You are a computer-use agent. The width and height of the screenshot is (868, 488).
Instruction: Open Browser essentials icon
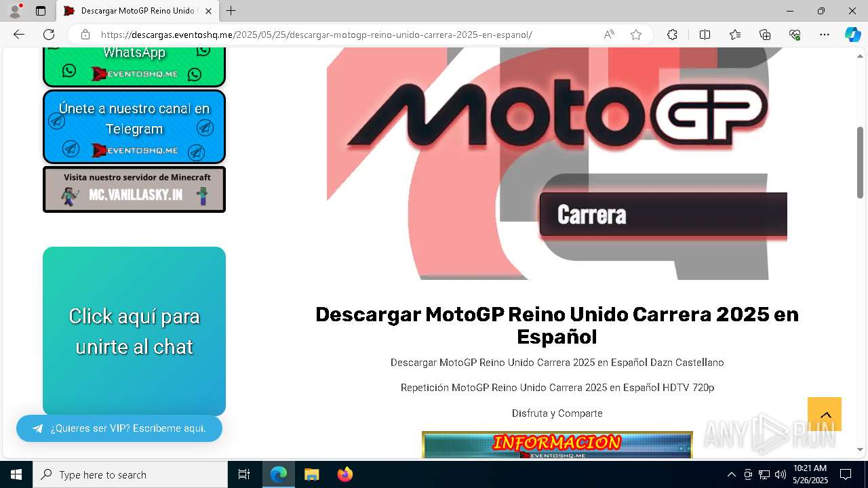tap(795, 35)
